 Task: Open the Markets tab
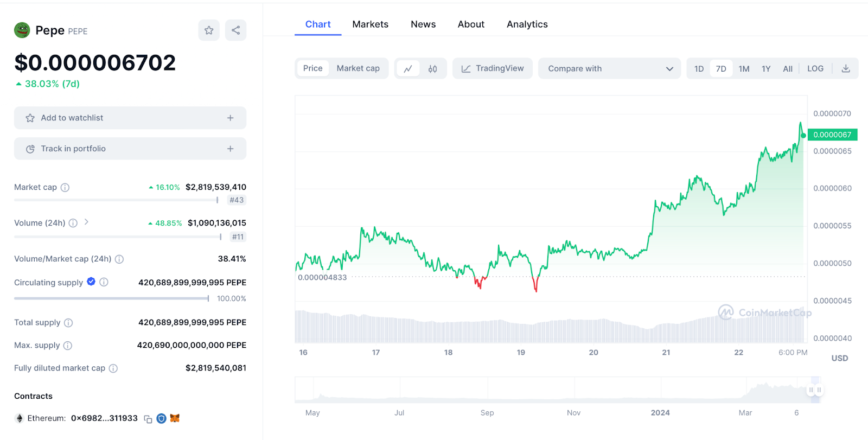[371, 24]
